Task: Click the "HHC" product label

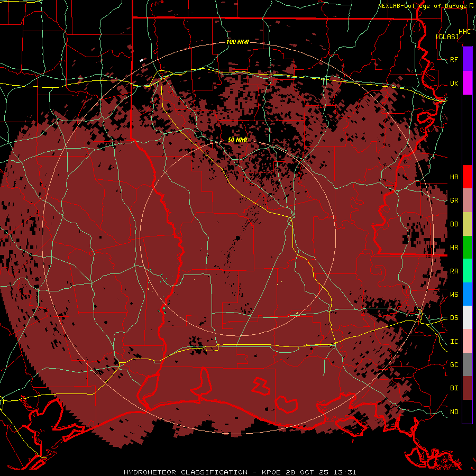Action: [x=464, y=32]
